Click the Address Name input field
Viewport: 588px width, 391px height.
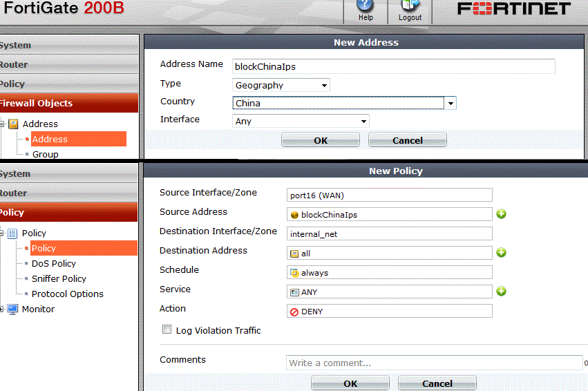click(x=393, y=66)
